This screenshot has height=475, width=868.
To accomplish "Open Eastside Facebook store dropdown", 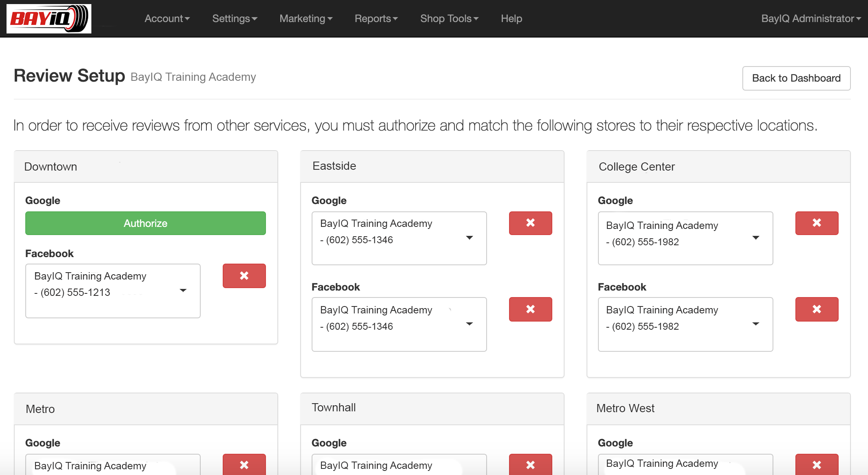I will tap(399, 324).
